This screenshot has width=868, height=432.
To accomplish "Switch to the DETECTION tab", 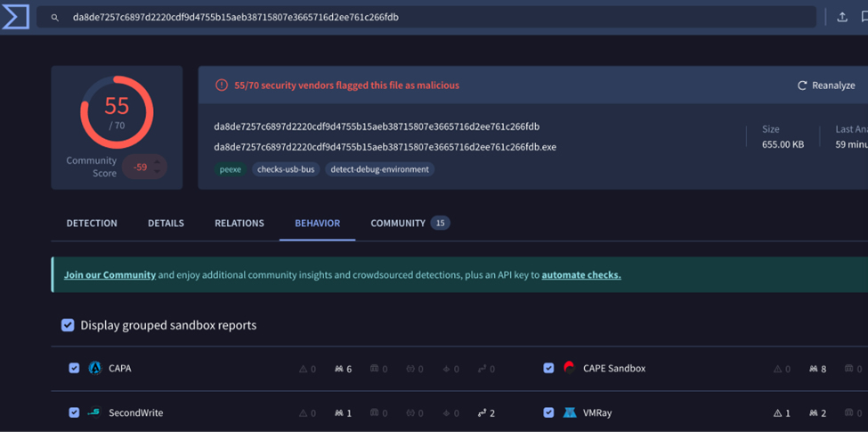I will click(x=92, y=223).
